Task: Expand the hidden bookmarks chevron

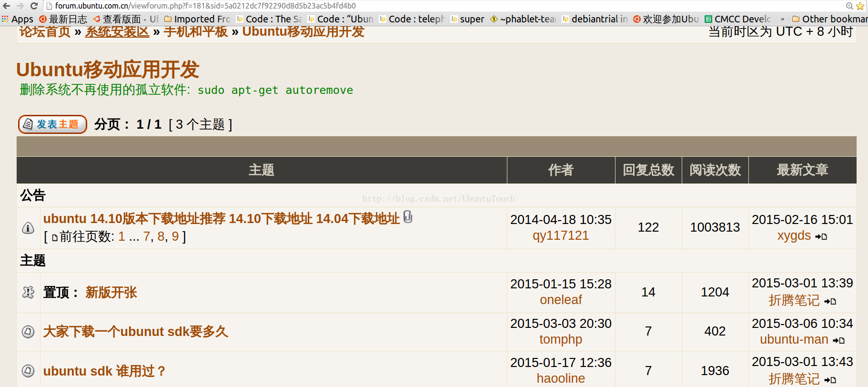Action: point(782,19)
